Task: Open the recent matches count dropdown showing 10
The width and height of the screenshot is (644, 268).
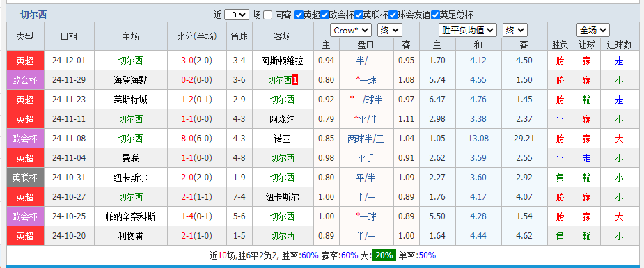Action: pyautogui.click(x=237, y=15)
